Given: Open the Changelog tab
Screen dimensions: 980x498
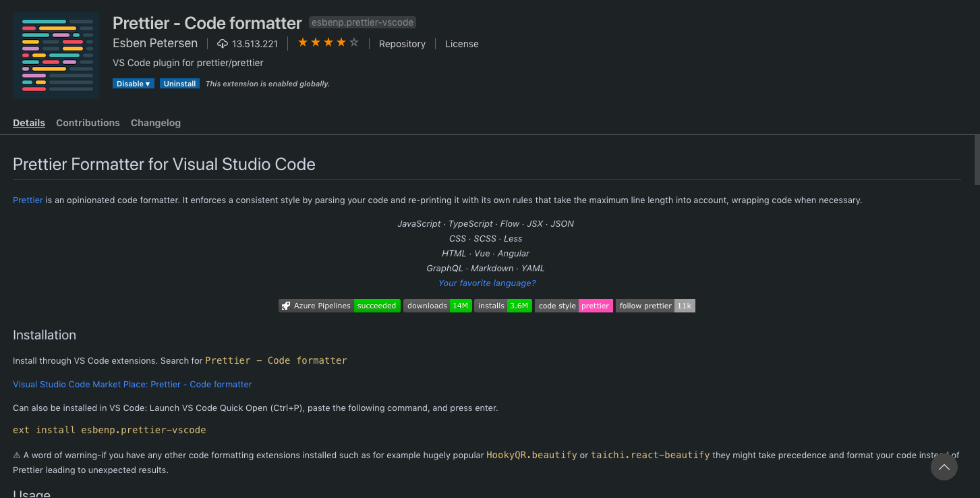Looking at the screenshot, I should point(156,123).
